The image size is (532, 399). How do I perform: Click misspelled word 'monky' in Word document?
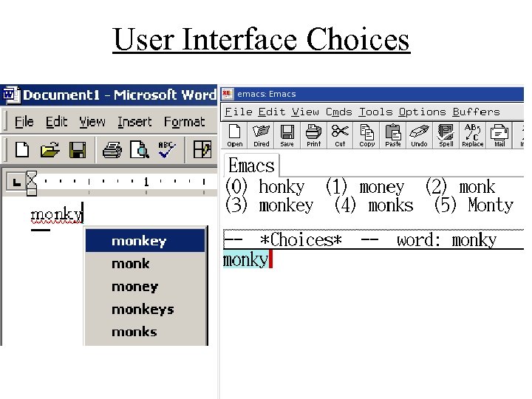tap(56, 214)
